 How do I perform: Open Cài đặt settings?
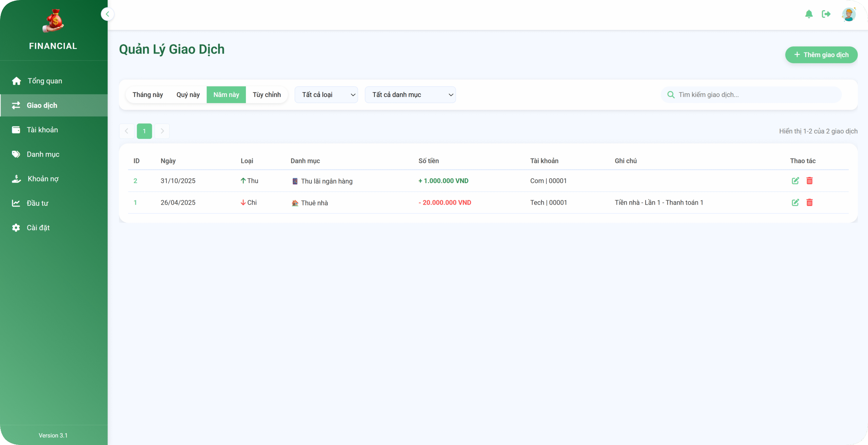click(38, 227)
